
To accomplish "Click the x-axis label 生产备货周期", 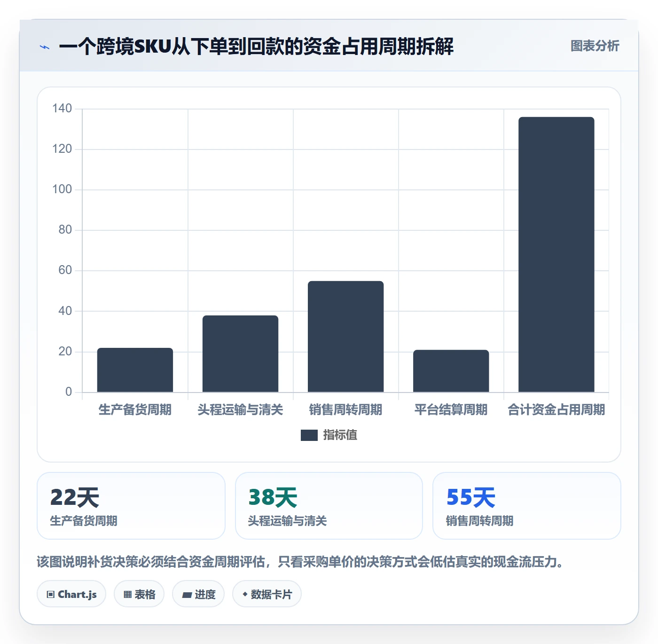I will [x=135, y=410].
